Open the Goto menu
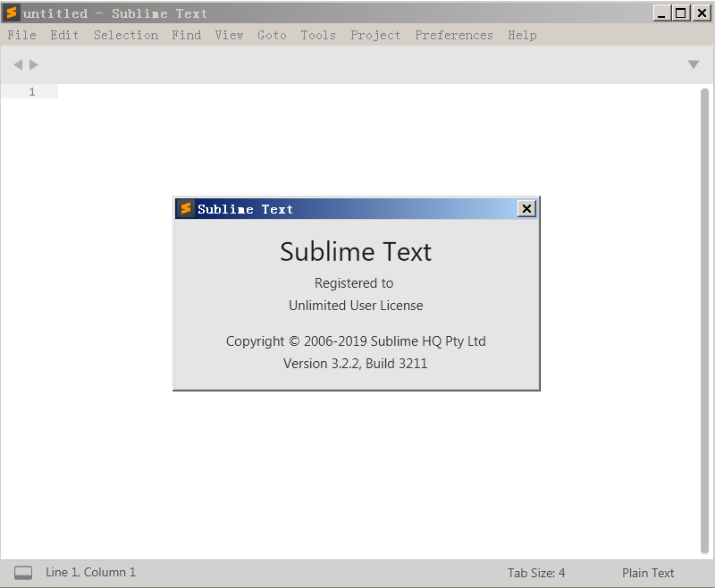The width and height of the screenshot is (715, 588). (x=272, y=35)
